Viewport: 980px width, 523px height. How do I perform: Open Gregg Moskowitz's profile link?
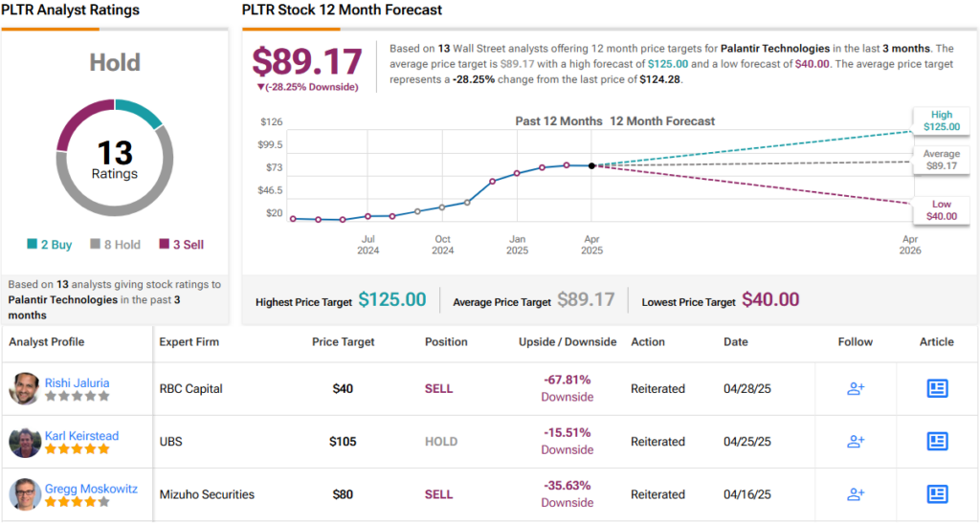[91, 489]
